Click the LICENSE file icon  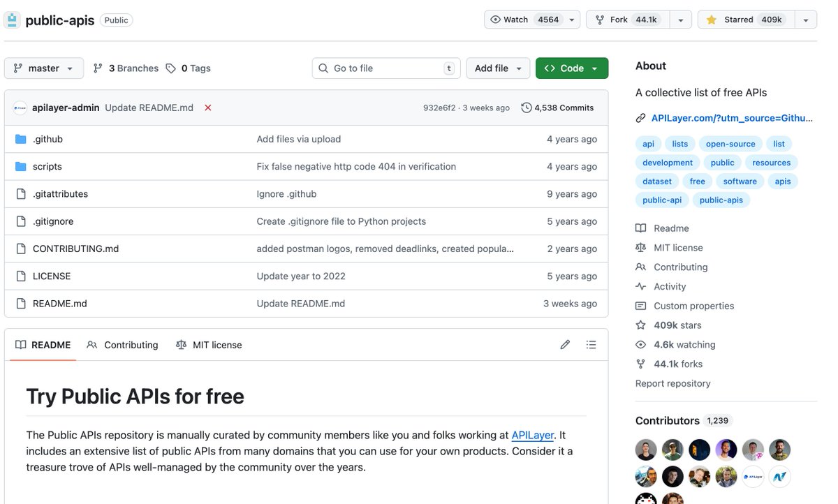tap(20, 276)
